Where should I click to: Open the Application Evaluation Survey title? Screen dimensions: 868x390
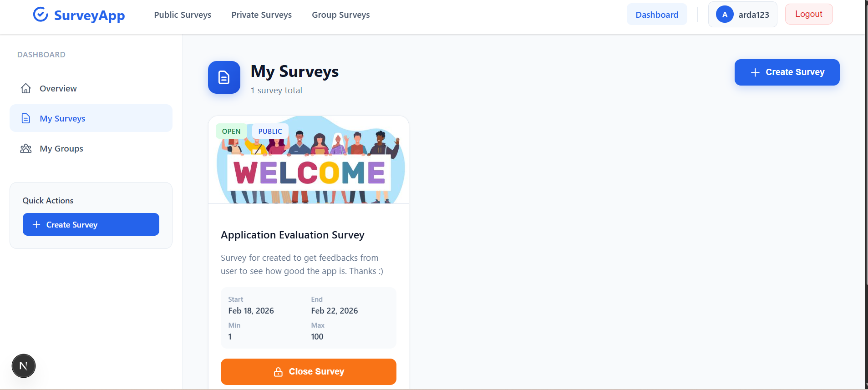click(292, 235)
